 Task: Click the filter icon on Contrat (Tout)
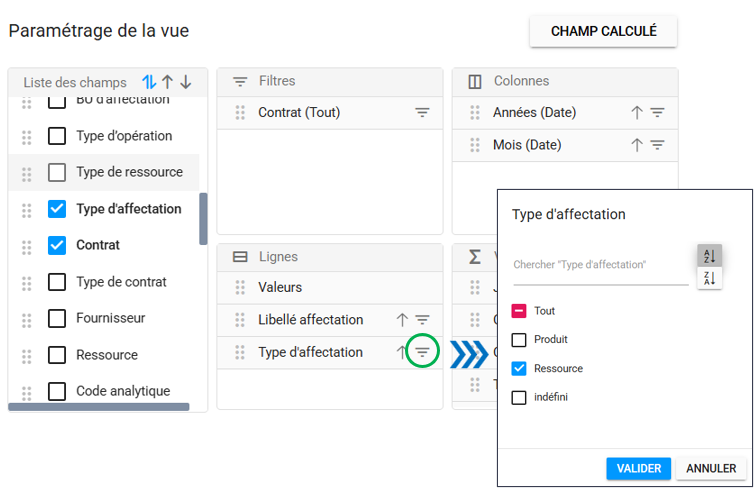(423, 113)
